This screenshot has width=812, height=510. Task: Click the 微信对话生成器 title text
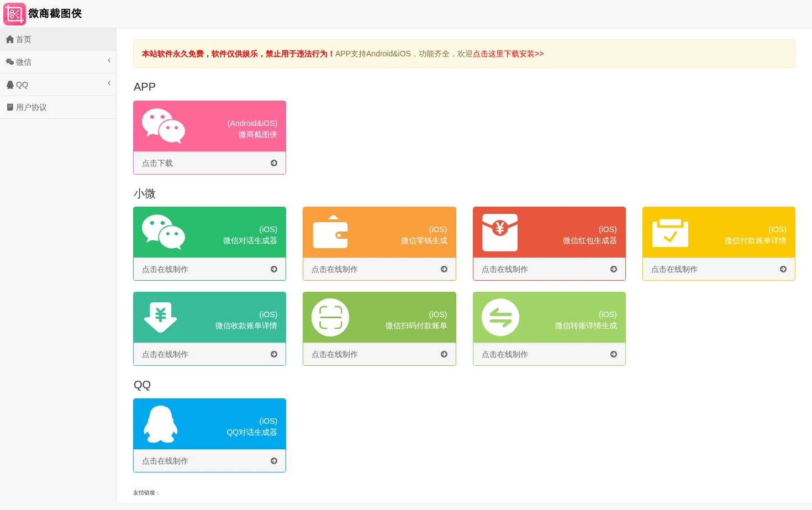(250, 240)
